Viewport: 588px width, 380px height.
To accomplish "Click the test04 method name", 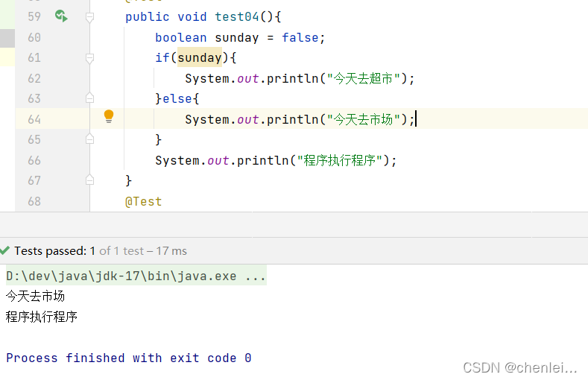I will click(x=237, y=17).
